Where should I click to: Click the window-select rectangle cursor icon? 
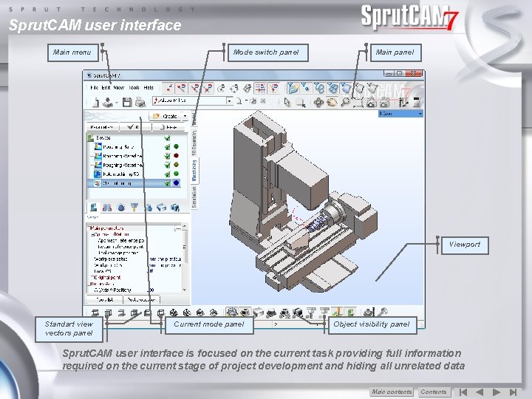point(301,102)
